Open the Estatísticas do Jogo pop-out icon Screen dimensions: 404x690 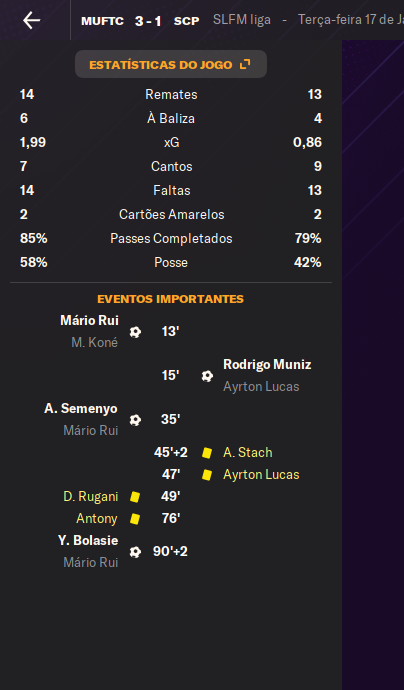coord(245,64)
